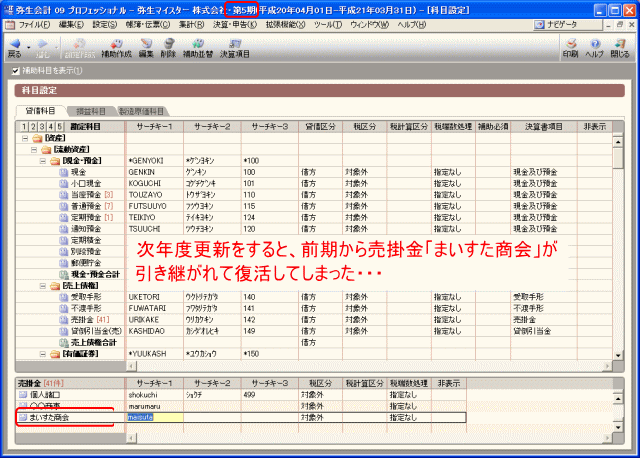Click the 不渡手形 account icon

click(64, 309)
